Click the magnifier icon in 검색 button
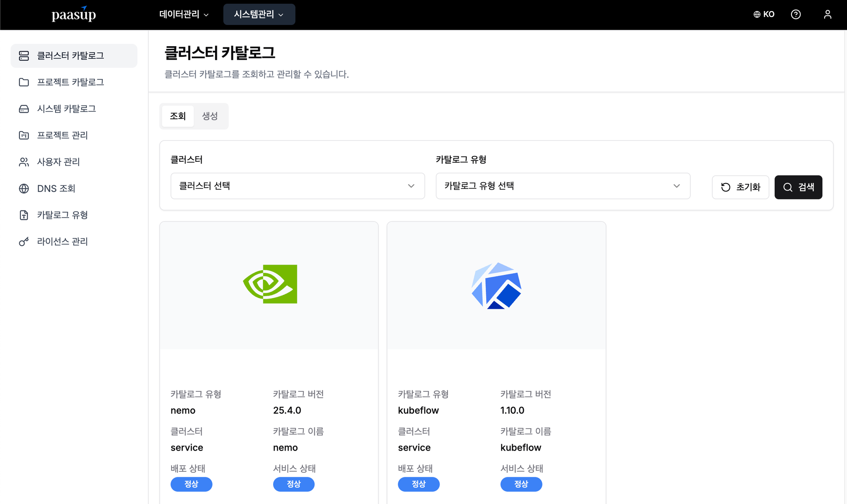 (x=788, y=187)
